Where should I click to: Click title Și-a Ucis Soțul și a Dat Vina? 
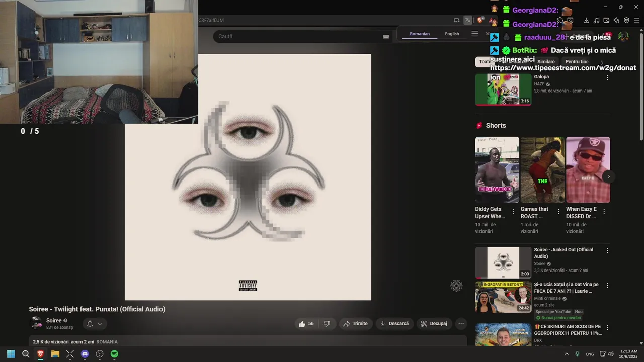pyautogui.click(x=566, y=288)
